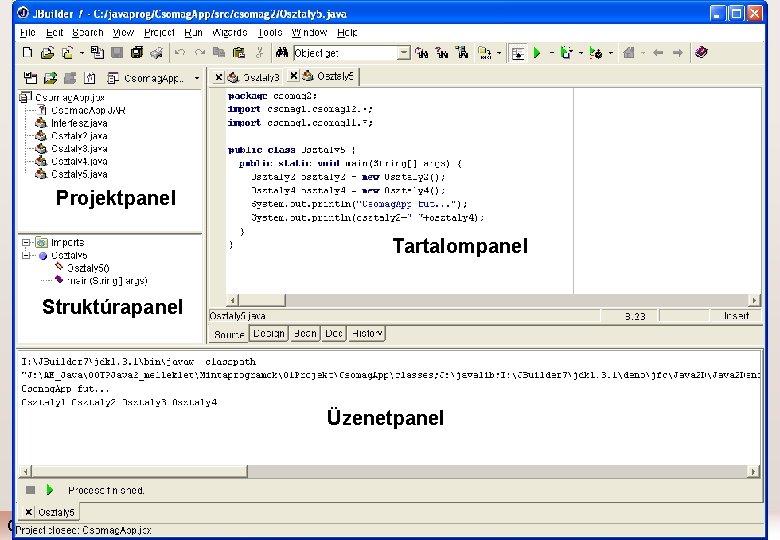The image size is (780, 540).
Task: Open the Wizards menu
Action: tap(229, 32)
